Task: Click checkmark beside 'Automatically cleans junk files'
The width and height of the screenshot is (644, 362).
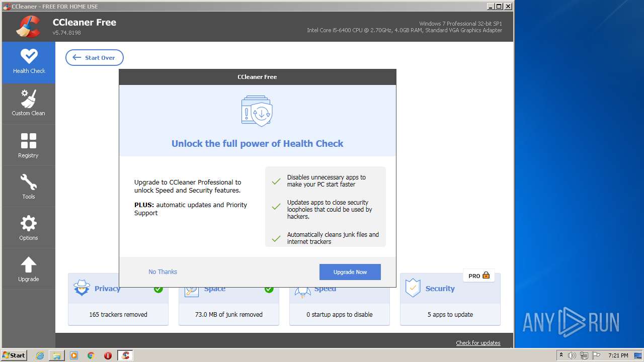Action: click(x=276, y=239)
